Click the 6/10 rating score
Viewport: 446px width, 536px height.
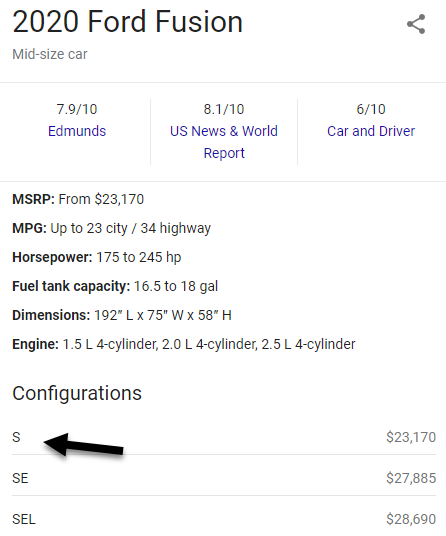coord(371,109)
